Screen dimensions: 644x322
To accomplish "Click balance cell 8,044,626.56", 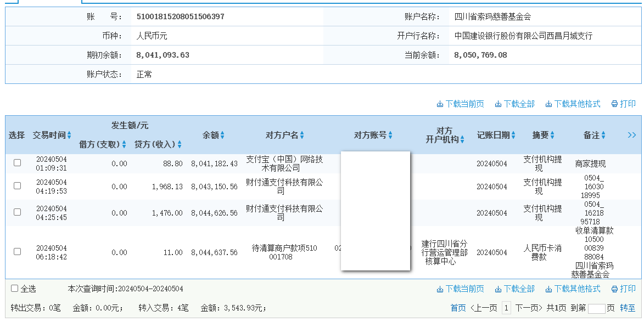I will click(214, 213).
